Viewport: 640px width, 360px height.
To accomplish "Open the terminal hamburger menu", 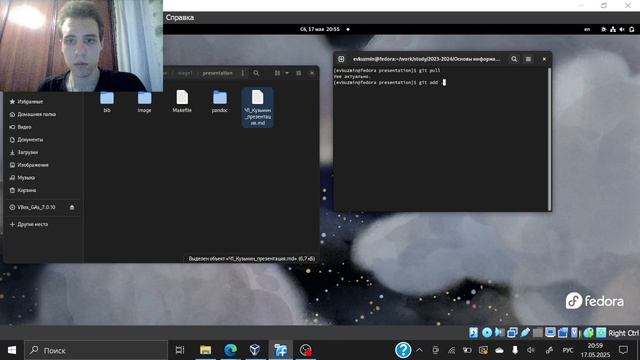I will [528, 59].
